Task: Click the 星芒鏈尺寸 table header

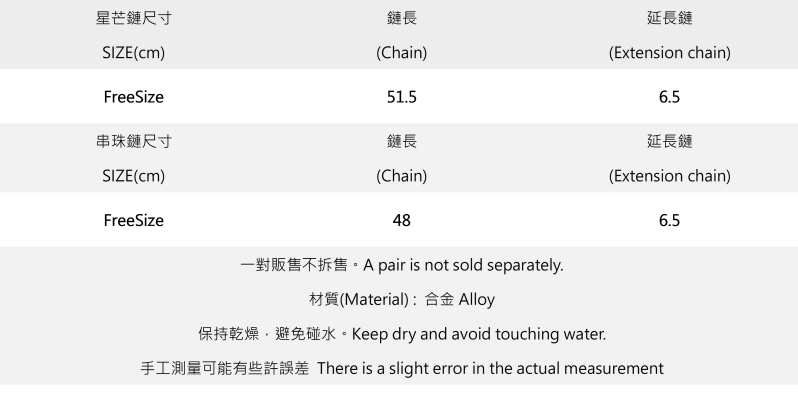Action: 134,19
